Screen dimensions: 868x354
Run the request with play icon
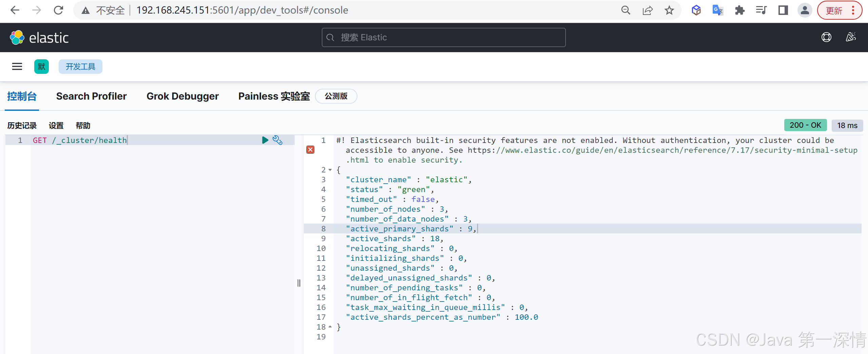point(265,140)
